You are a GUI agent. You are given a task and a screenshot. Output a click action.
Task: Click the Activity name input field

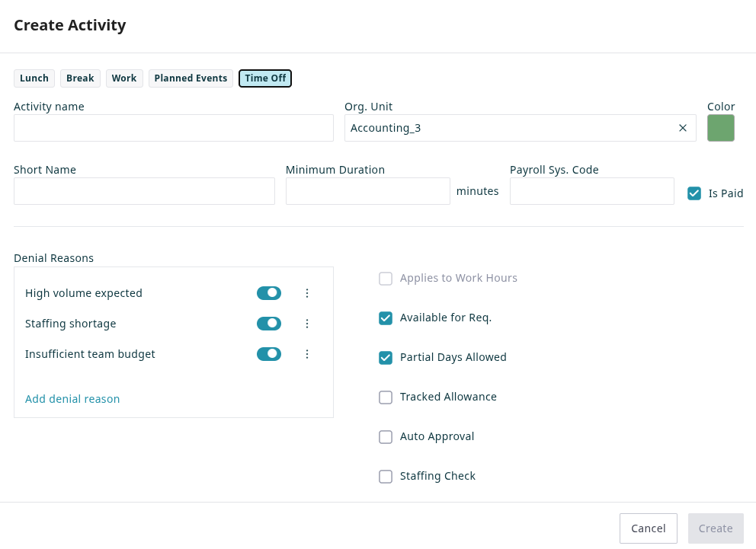(174, 128)
